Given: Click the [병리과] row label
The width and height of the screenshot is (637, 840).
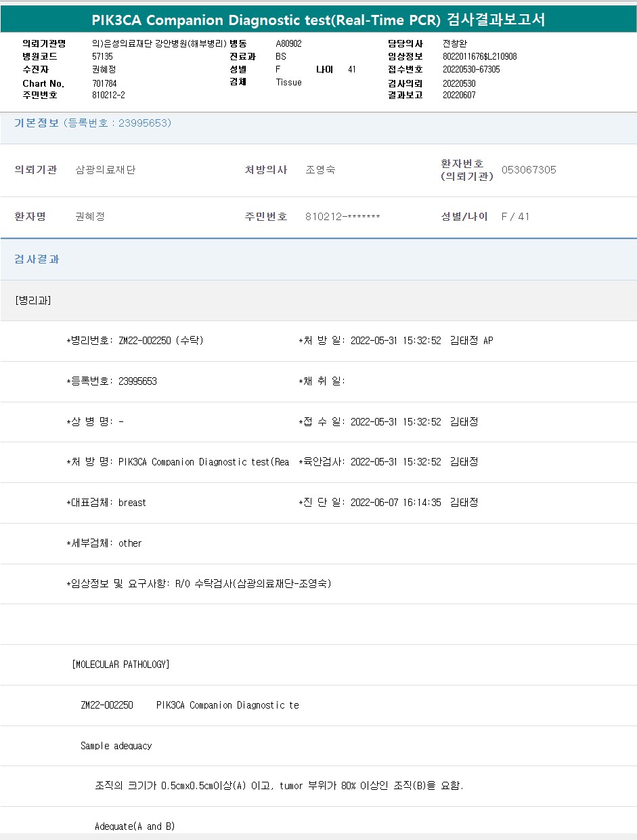Looking at the screenshot, I should (x=33, y=300).
